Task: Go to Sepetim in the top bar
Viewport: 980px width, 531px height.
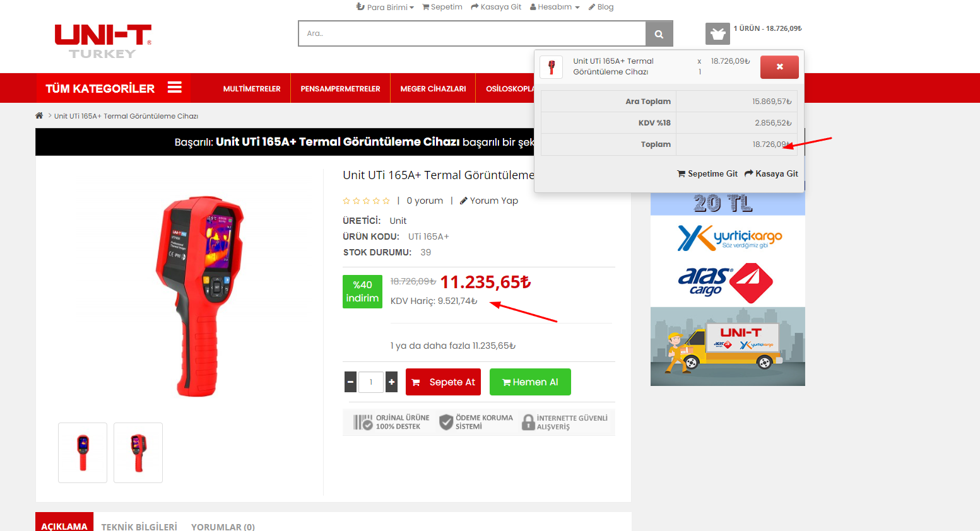Action: [442, 7]
